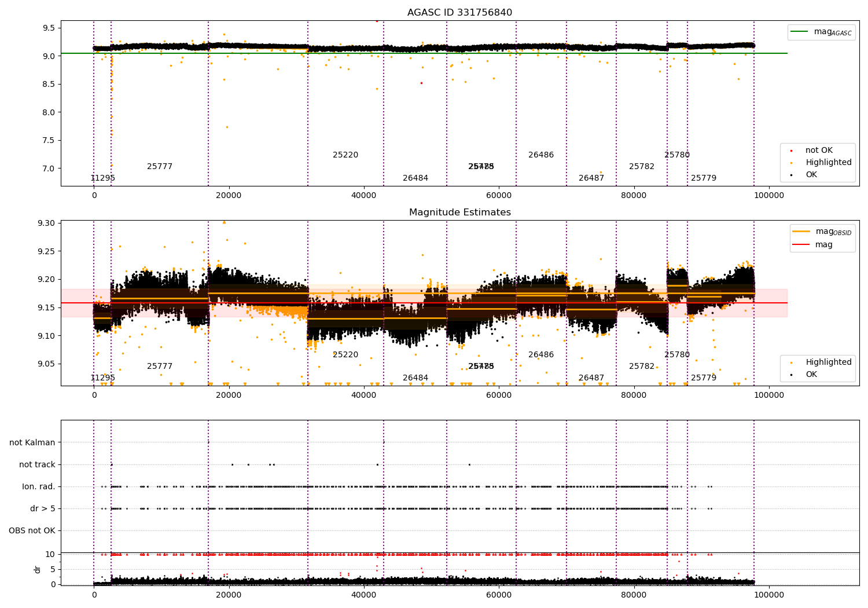Click OBSID label 26486 in Magnitude Estimates plot
The width and height of the screenshot is (868, 608).
(541, 355)
